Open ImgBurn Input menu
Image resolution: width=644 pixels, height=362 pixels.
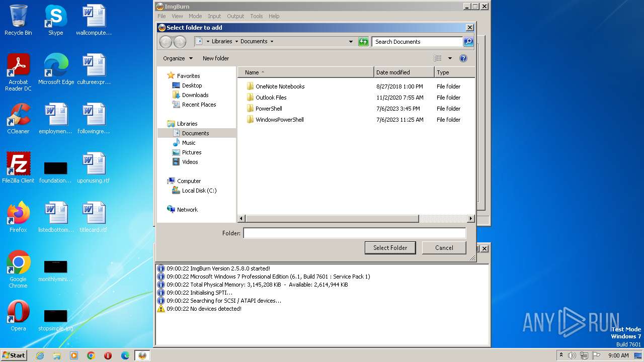(214, 16)
